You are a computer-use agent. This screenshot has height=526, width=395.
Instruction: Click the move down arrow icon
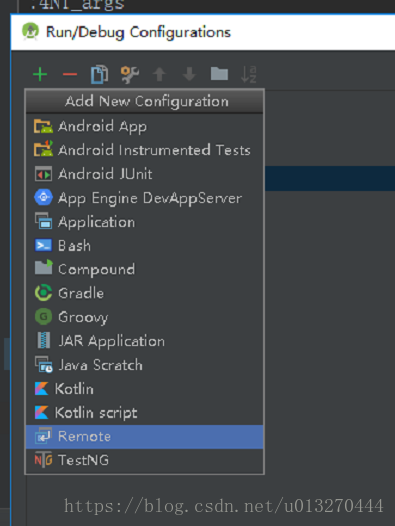189,74
